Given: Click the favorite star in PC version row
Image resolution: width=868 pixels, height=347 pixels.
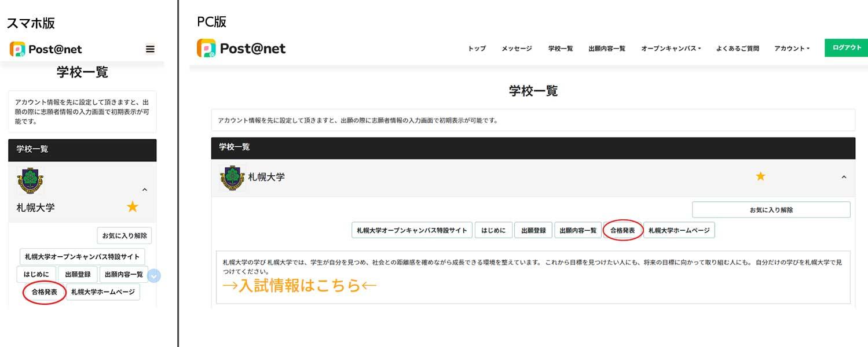Looking at the screenshot, I should [x=760, y=176].
